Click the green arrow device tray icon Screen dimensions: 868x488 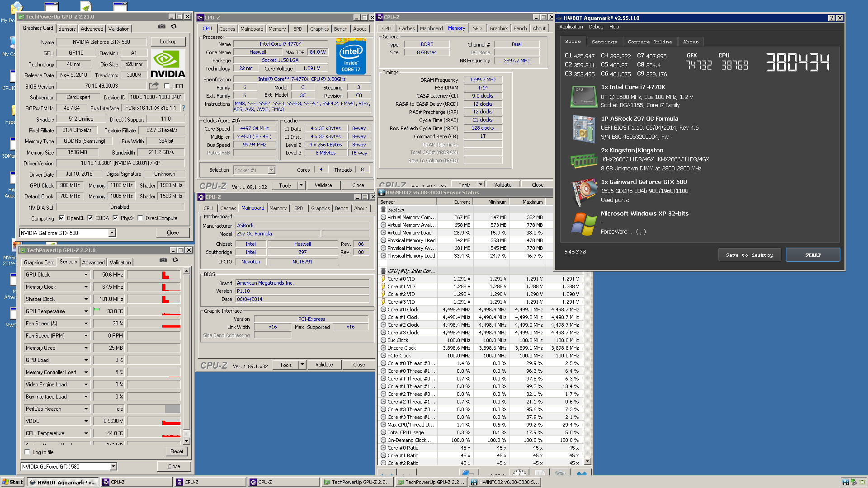pos(854,482)
